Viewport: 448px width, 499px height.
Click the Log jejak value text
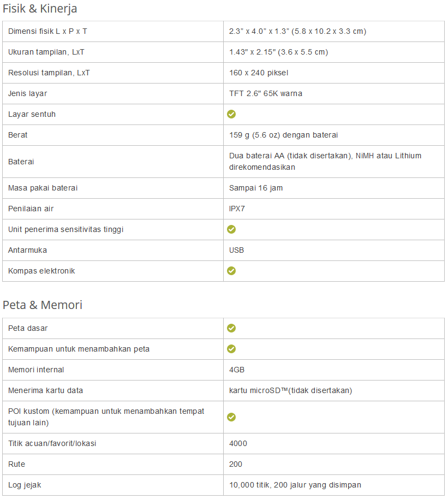click(x=295, y=485)
